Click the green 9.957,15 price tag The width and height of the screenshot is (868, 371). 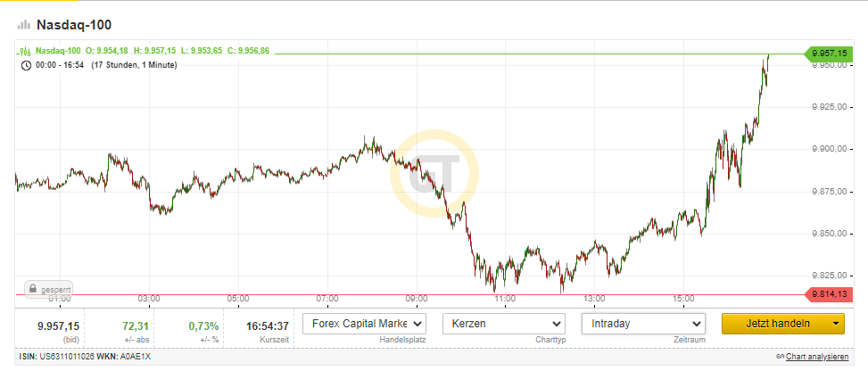click(x=829, y=54)
